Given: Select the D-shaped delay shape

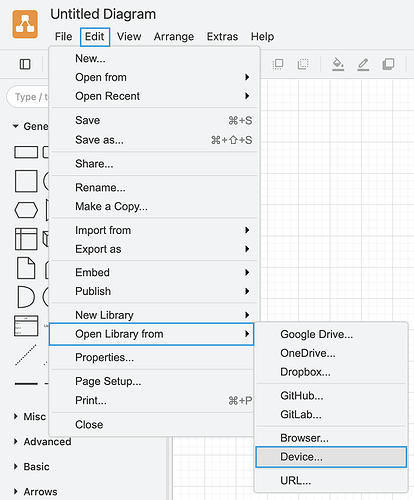Looking at the screenshot, I should pyautogui.click(x=26, y=296).
